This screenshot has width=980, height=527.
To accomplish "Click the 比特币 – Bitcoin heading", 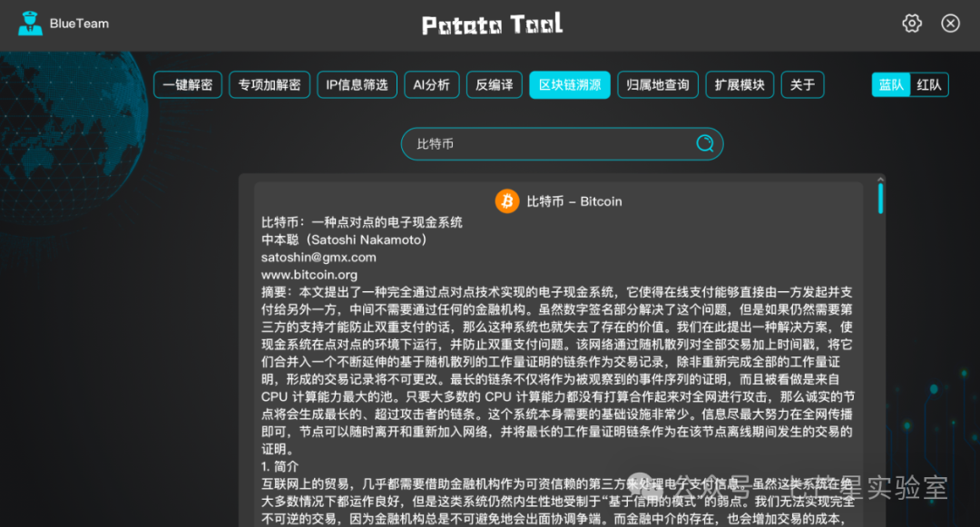I will (x=574, y=201).
